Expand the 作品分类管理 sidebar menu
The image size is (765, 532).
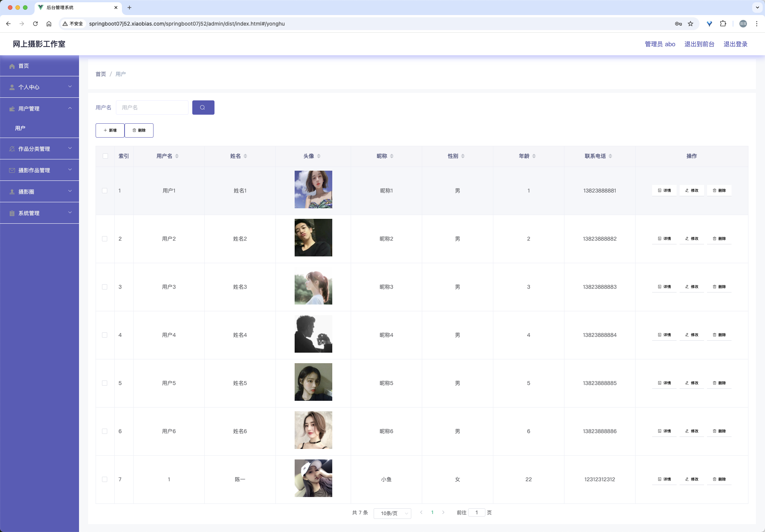pos(40,149)
